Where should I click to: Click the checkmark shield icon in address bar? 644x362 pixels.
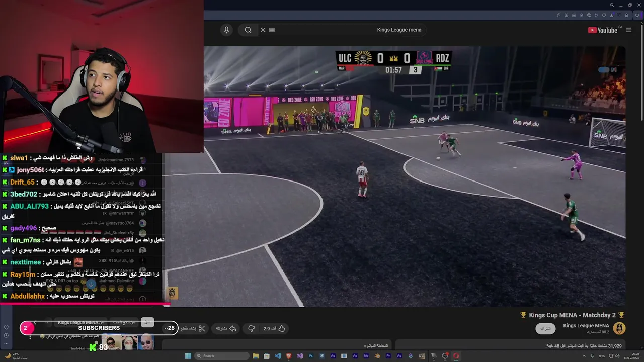tap(581, 15)
